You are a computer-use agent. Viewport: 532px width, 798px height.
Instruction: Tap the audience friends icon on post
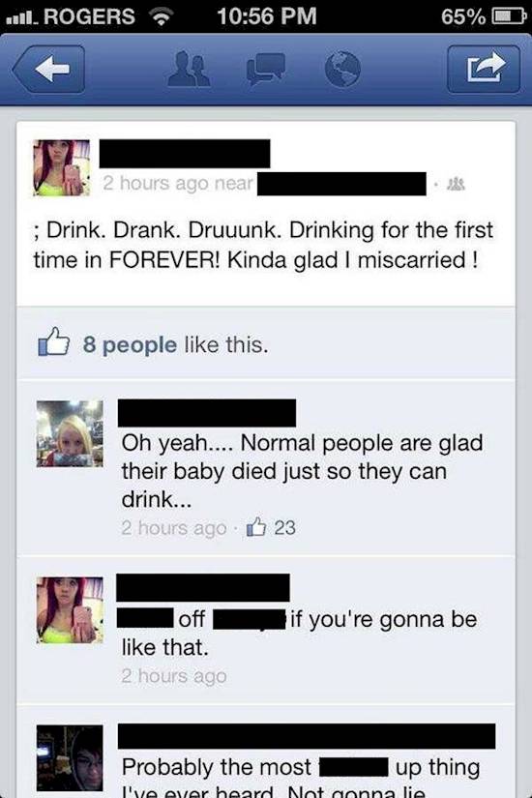click(x=456, y=184)
